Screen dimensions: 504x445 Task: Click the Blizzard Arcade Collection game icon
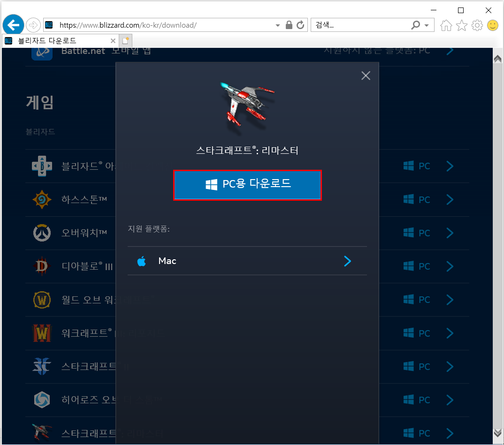point(42,166)
